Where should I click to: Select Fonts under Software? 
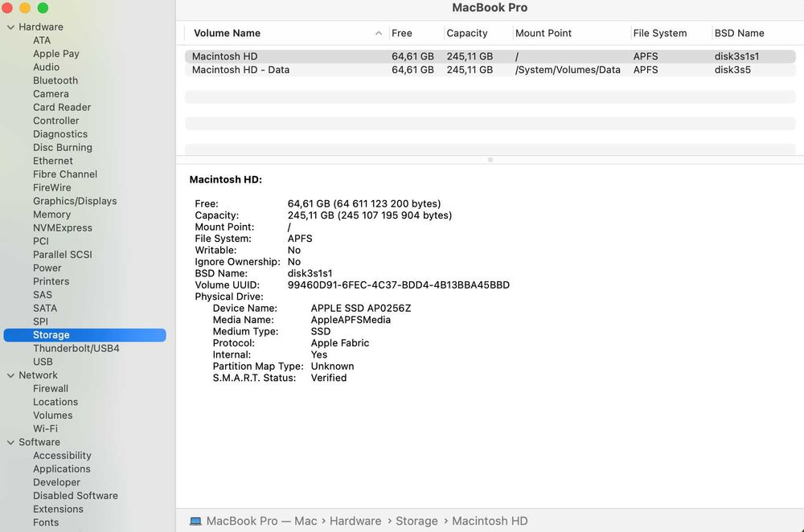pyautogui.click(x=46, y=522)
